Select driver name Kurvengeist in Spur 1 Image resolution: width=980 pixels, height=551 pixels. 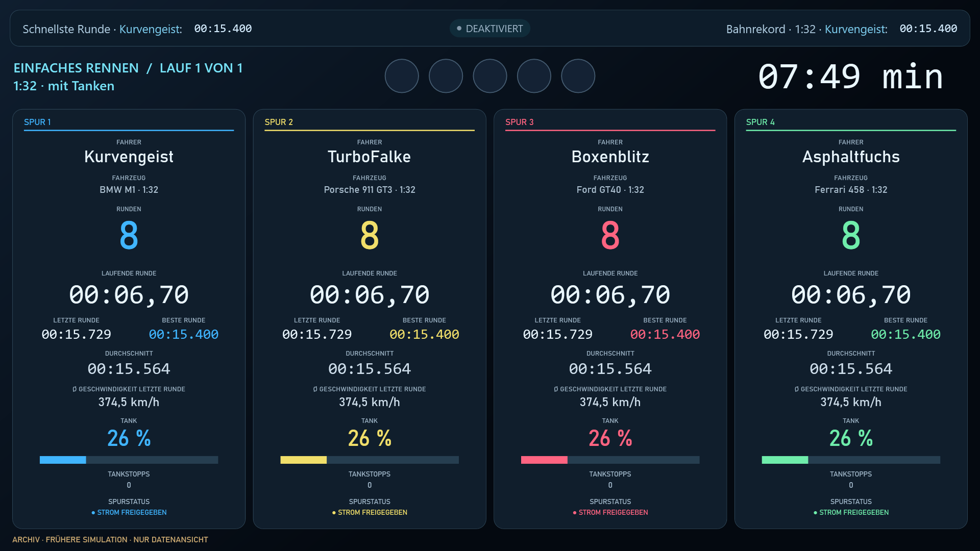tap(129, 157)
